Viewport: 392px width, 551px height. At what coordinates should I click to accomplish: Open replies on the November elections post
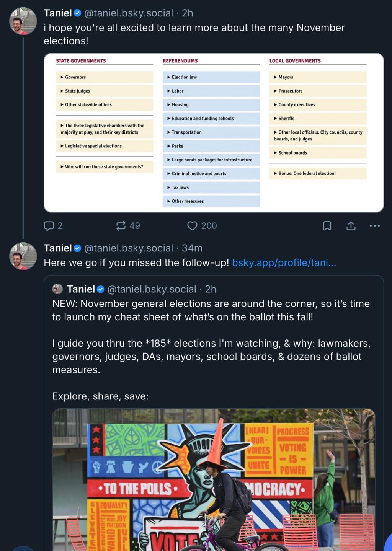[53, 226]
